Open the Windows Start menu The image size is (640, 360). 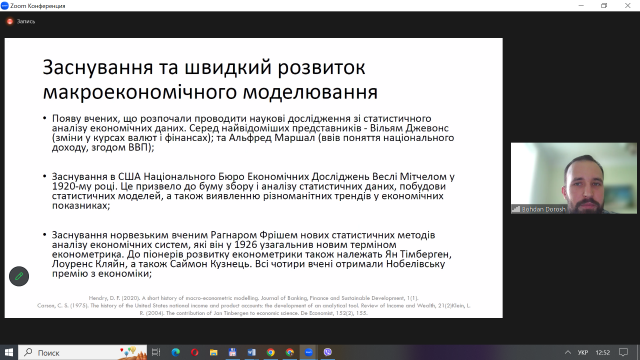(9, 352)
